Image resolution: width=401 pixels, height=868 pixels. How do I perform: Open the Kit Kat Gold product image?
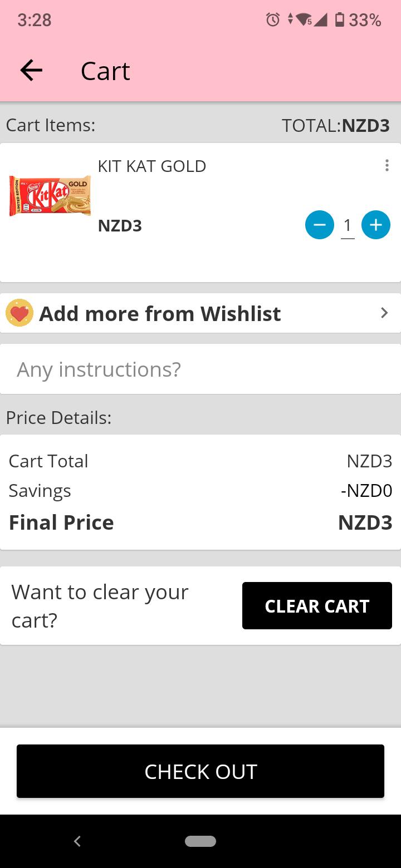pyautogui.click(x=50, y=196)
